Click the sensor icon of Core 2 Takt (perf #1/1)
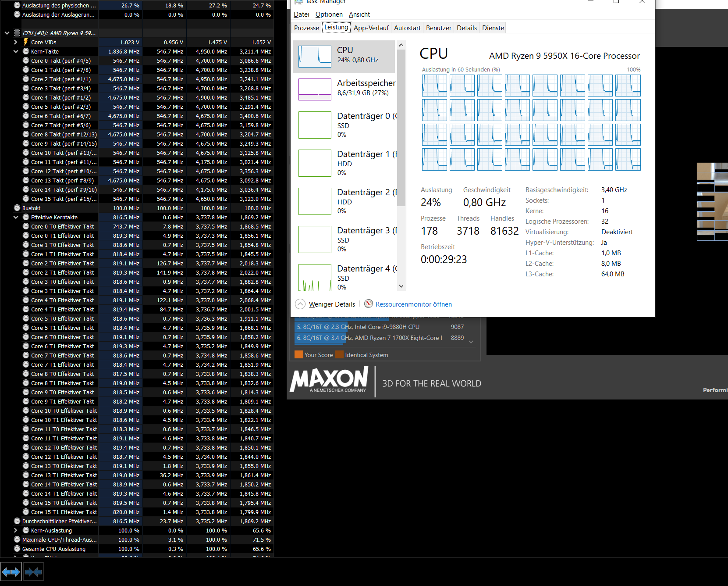 pyautogui.click(x=26, y=79)
